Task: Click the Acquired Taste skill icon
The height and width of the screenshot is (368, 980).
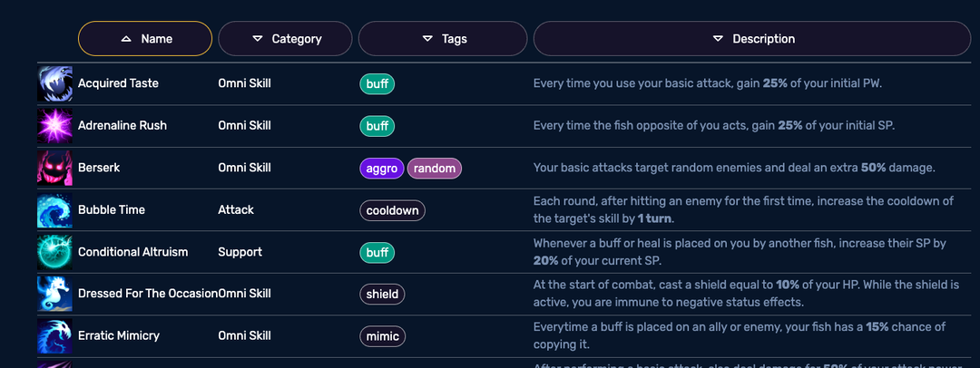Action: [x=54, y=83]
